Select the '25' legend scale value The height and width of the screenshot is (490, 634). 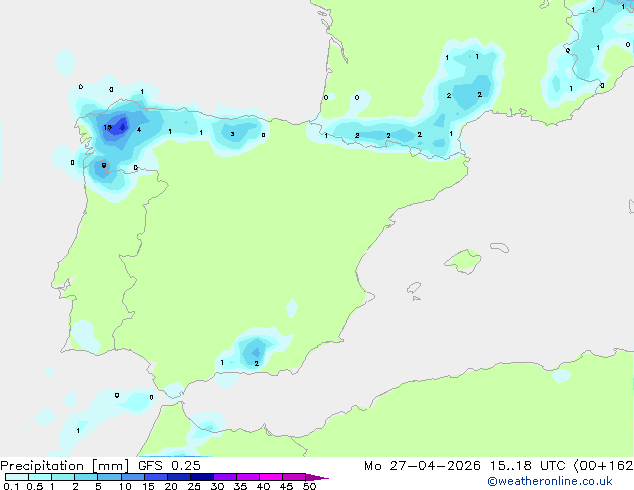194,486
